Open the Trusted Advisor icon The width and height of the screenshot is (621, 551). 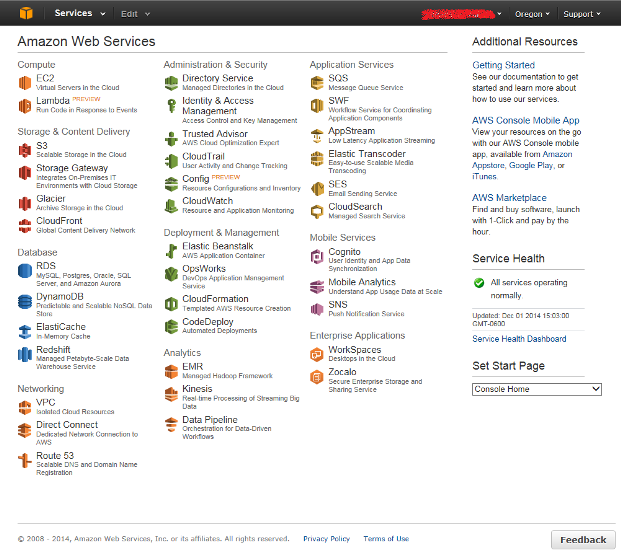(x=171, y=139)
